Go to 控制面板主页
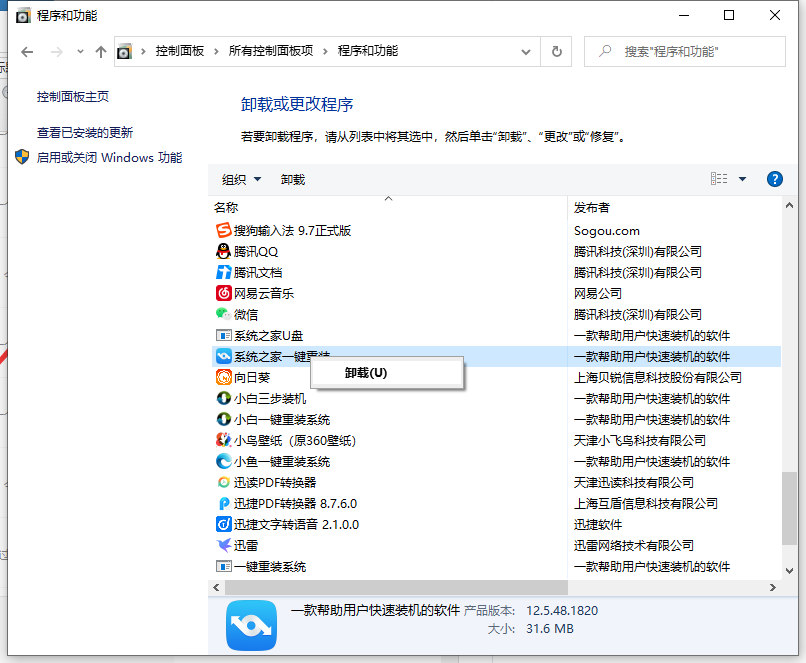Viewport: 806px width, 663px height. coord(73,96)
